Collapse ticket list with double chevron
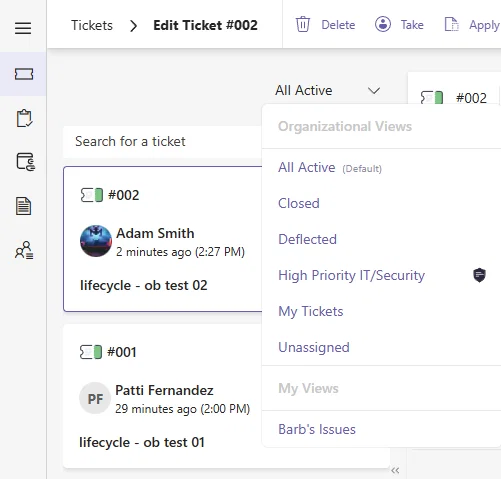This screenshot has width=501, height=479. [395, 470]
